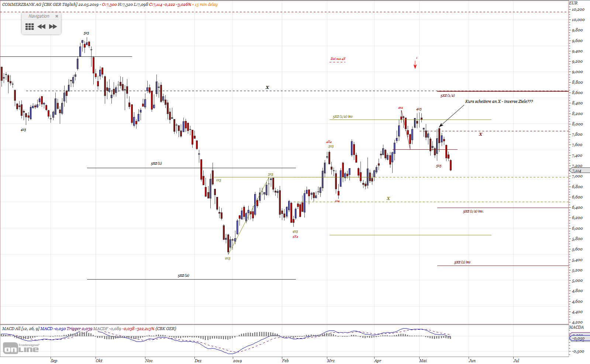Screen dimensions: 590x364
Task: Select the Navigation panel title
Action: pos(39,16)
